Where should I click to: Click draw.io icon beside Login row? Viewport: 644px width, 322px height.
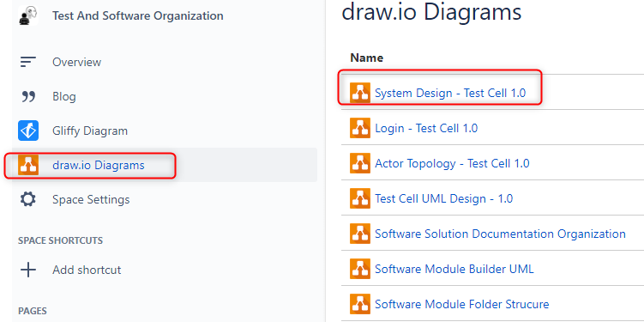pyautogui.click(x=360, y=128)
